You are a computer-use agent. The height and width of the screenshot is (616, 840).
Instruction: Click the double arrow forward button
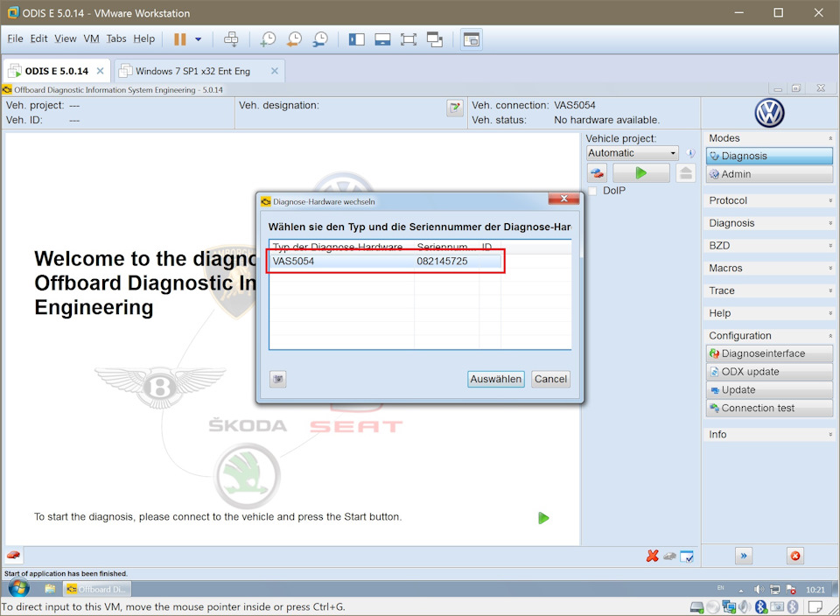click(744, 556)
